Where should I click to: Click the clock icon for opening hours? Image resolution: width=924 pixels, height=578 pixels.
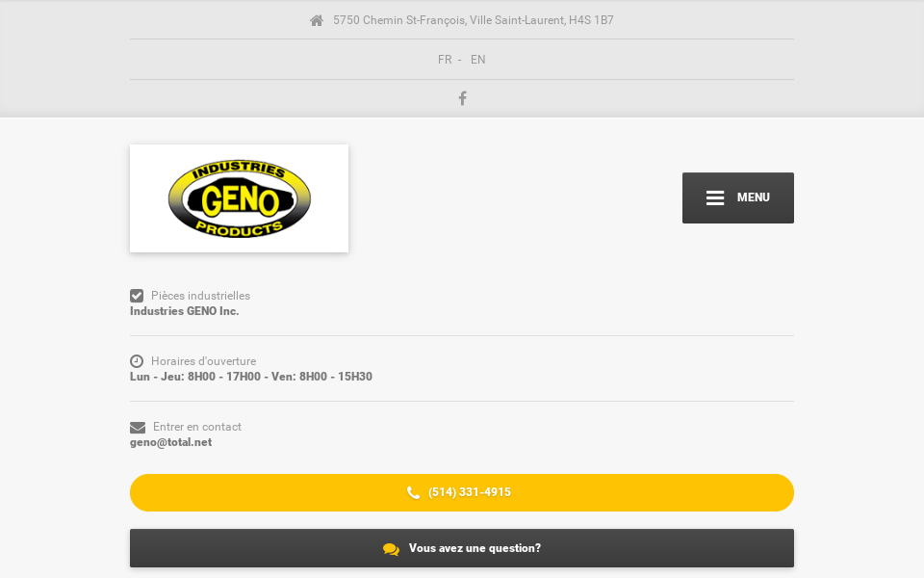tap(136, 360)
